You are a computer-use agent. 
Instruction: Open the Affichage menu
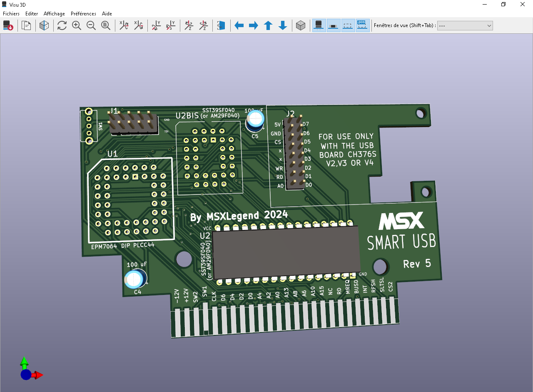(x=54, y=14)
